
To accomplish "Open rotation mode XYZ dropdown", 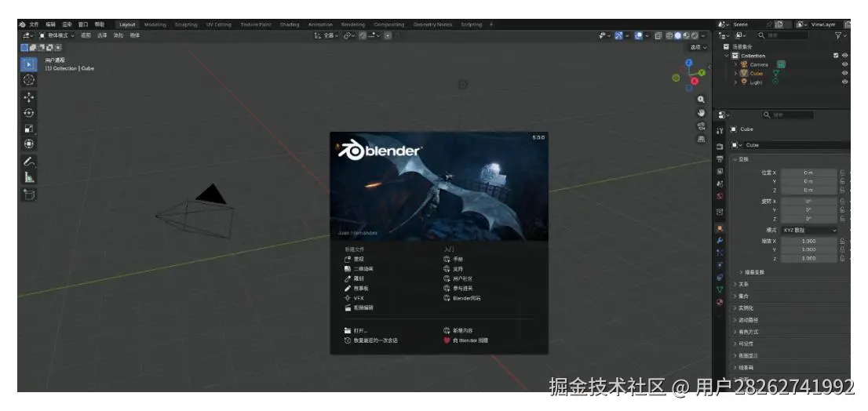I will pos(809,230).
